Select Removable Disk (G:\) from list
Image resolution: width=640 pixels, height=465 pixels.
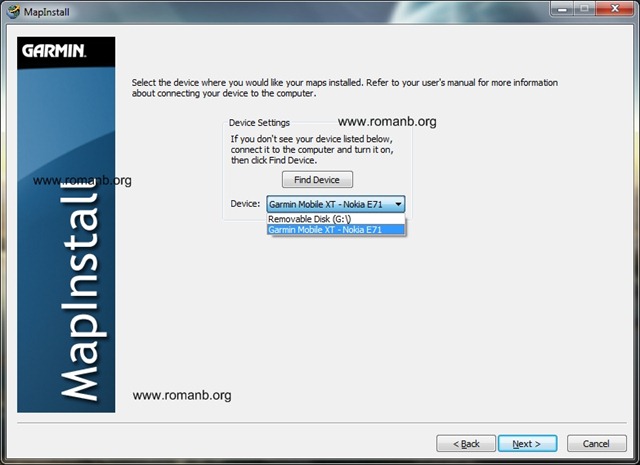pos(336,219)
